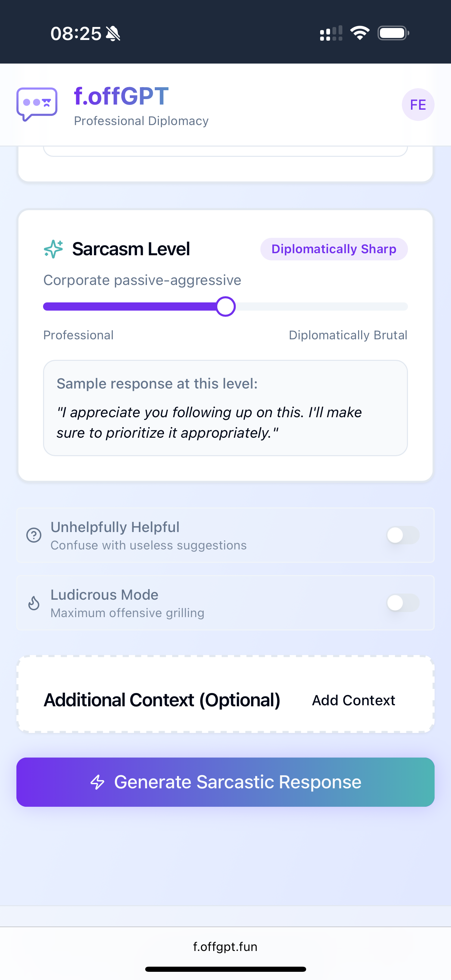Tap the f.offGPT chat bubble logo
Image resolution: width=451 pixels, height=980 pixels.
[x=37, y=105]
